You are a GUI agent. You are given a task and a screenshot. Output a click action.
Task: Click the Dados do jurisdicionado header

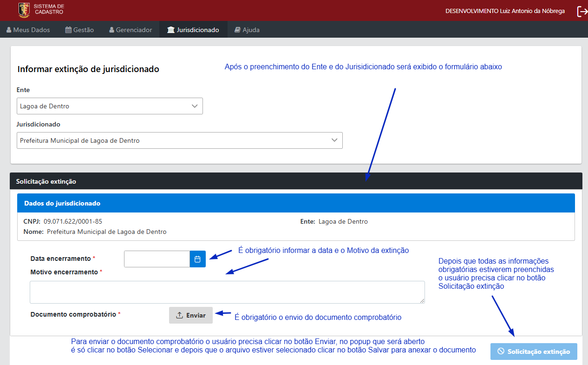click(296, 203)
